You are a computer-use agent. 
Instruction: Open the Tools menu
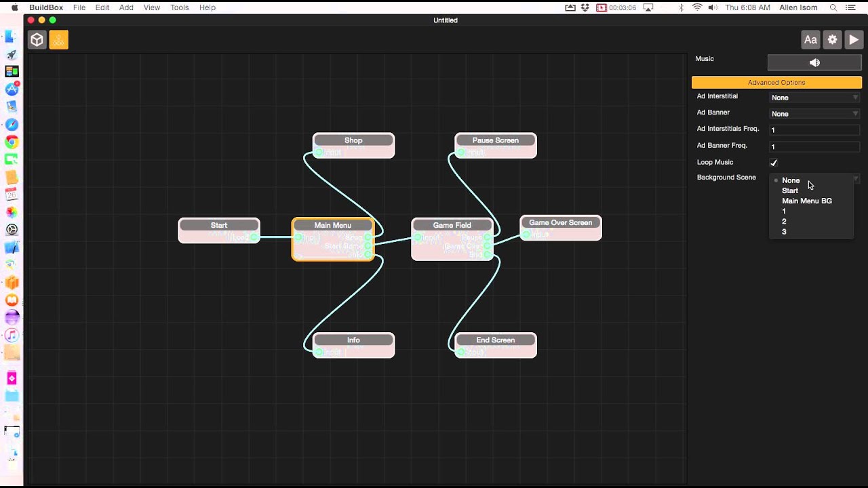[180, 7]
